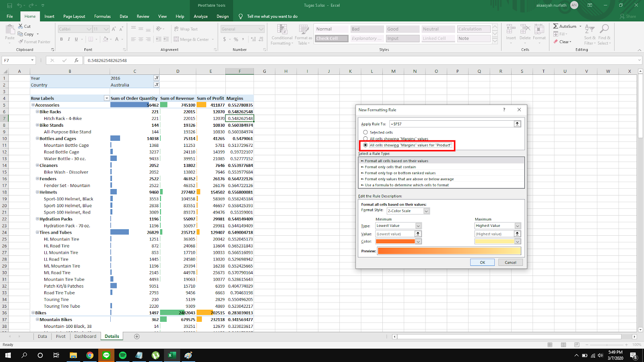Open the Format Style dropdown

point(426,211)
